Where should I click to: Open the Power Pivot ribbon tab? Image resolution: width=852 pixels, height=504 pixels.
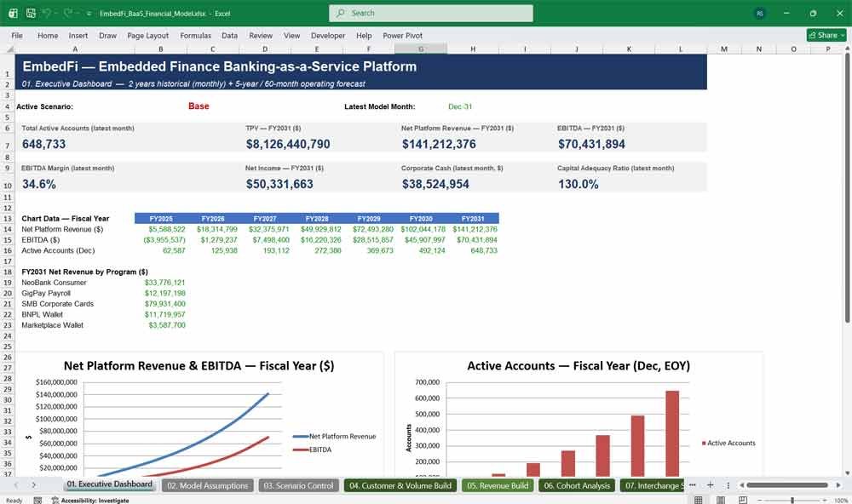(x=403, y=35)
